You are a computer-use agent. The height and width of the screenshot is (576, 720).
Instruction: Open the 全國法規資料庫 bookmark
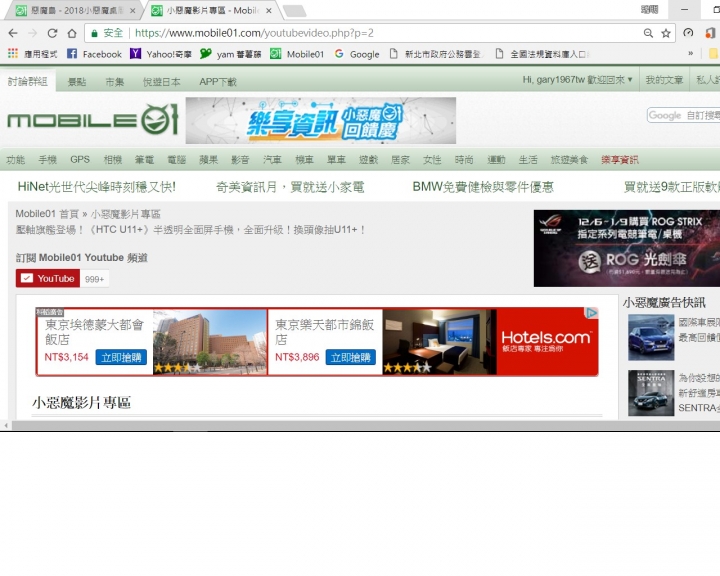point(542,54)
